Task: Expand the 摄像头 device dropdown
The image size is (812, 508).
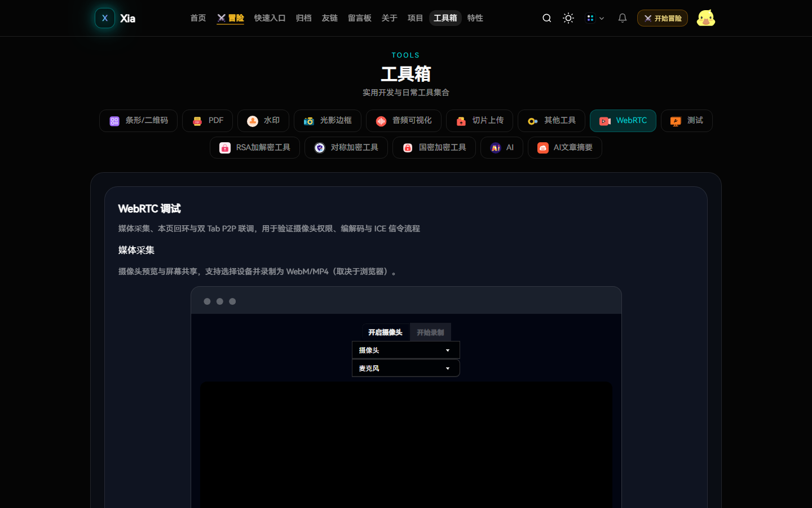Action: coord(406,350)
